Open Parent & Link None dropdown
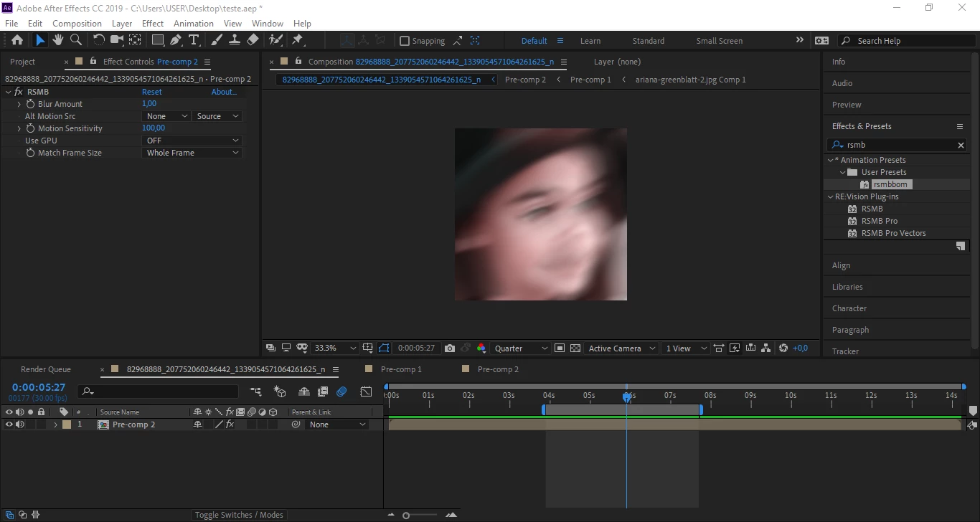 (336, 424)
